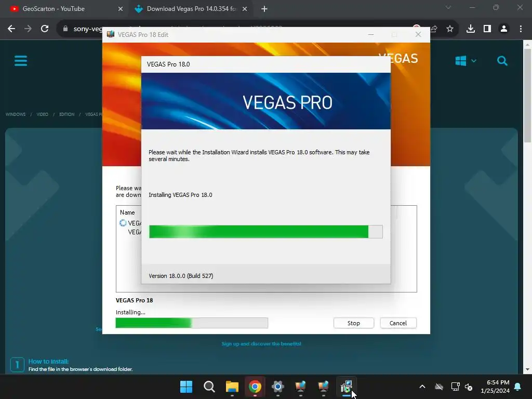The image size is (532, 399).
Task: Open the website search
Action: click(502, 61)
